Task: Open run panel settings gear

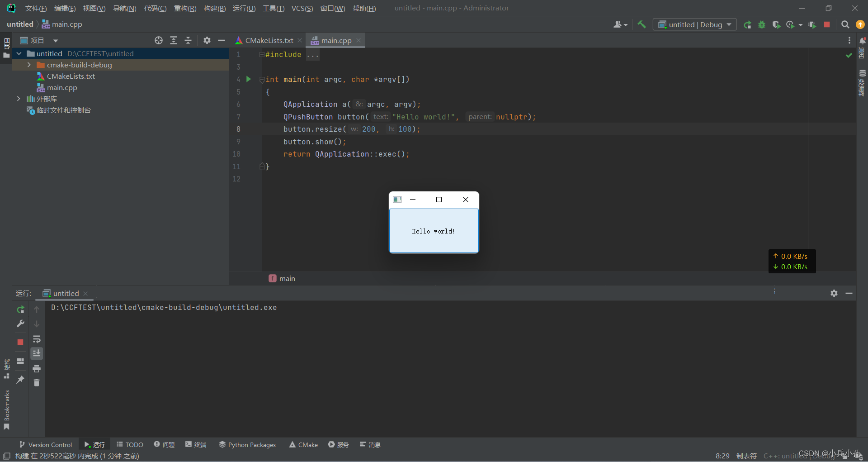Action: (834, 293)
